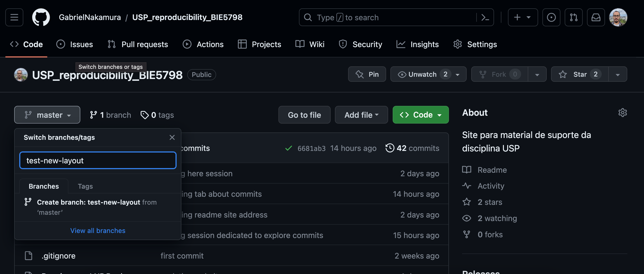Open the global pull requests icon in header
644x274 pixels.
click(574, 17)
